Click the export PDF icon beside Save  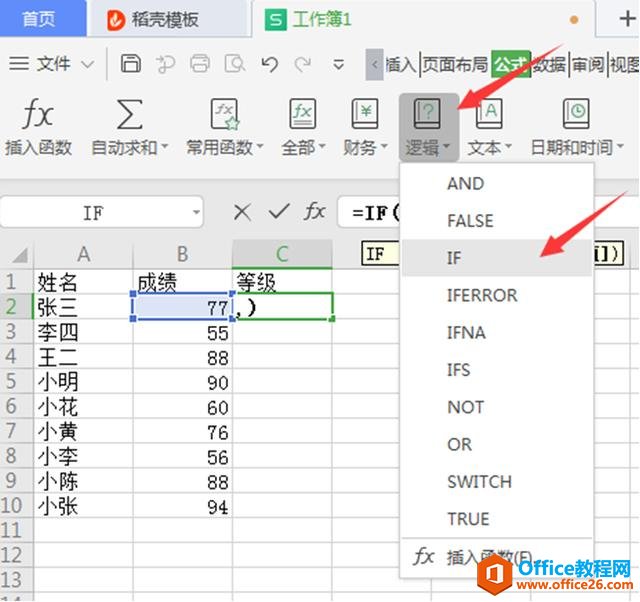166,64
